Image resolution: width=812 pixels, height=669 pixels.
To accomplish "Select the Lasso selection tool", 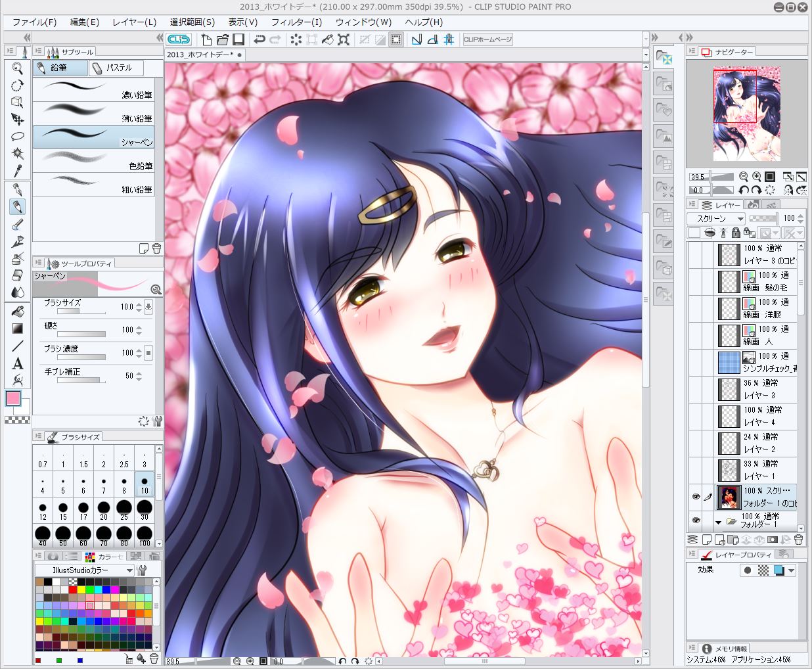I will tap(18, 136).
